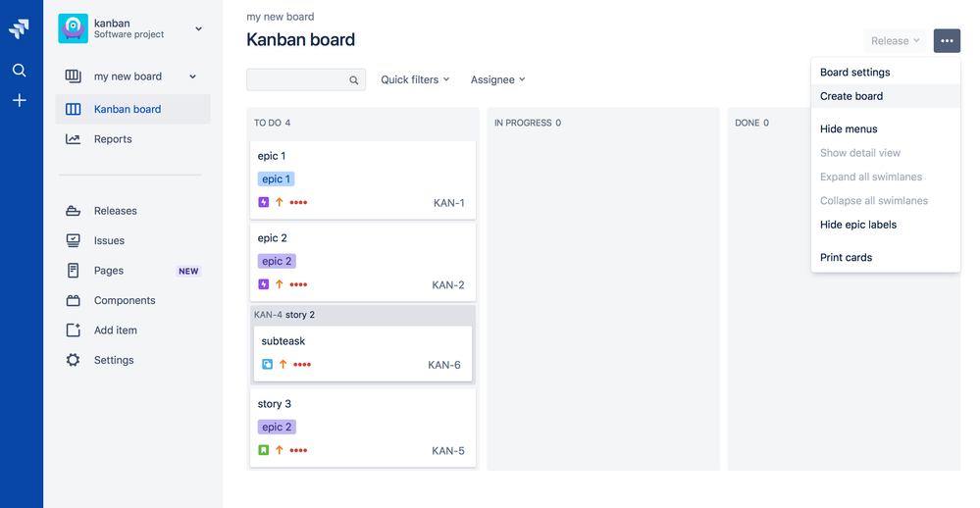Open the Releases ship icon
Viewport: 980px width, 508px height.
click(x=74, y=211)
